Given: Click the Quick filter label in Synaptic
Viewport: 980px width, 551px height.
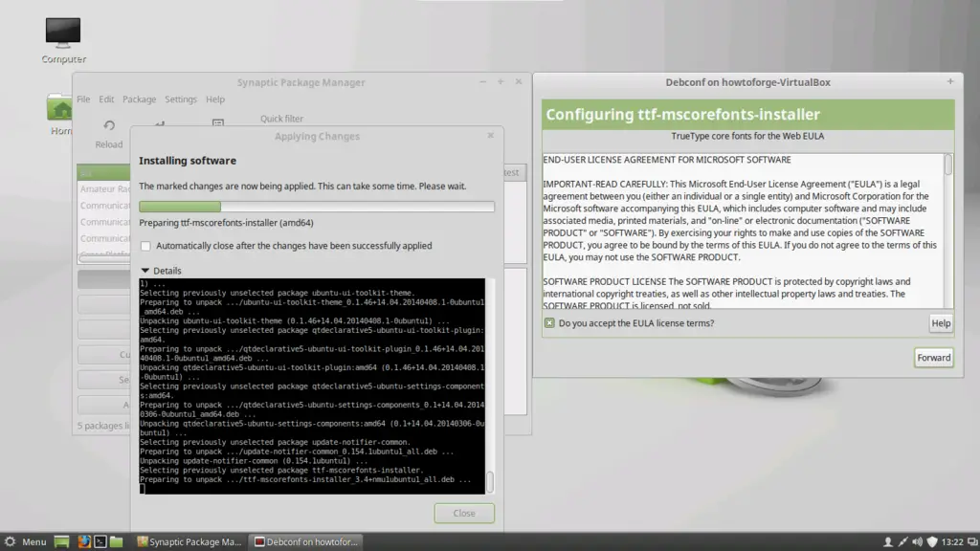Looking at the screenshot, I should coord(282,118).
